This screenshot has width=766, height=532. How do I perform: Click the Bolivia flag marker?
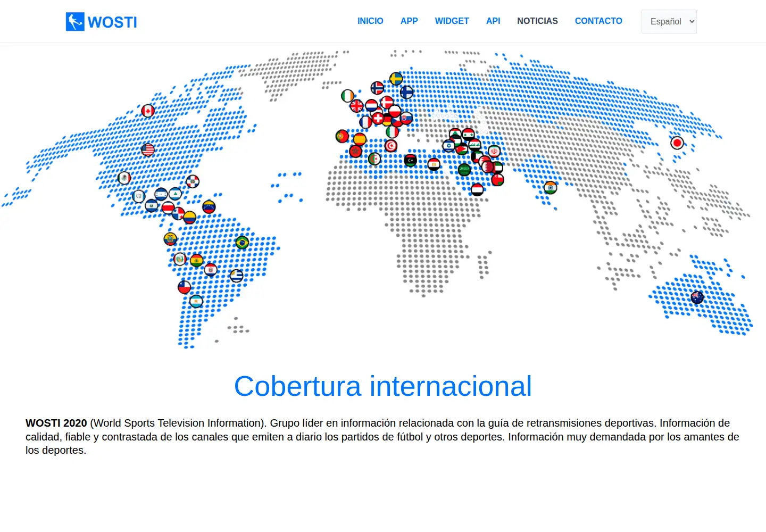196,261
